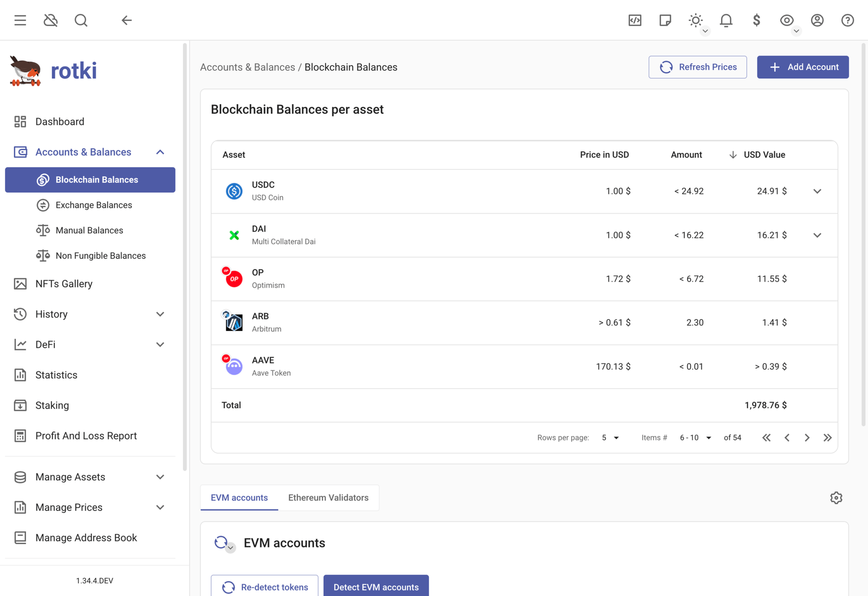This screenshot has height=596, width=868.
Task: Click the USDC asset icon
Action: pyautogui.click(x=234, y=191)
